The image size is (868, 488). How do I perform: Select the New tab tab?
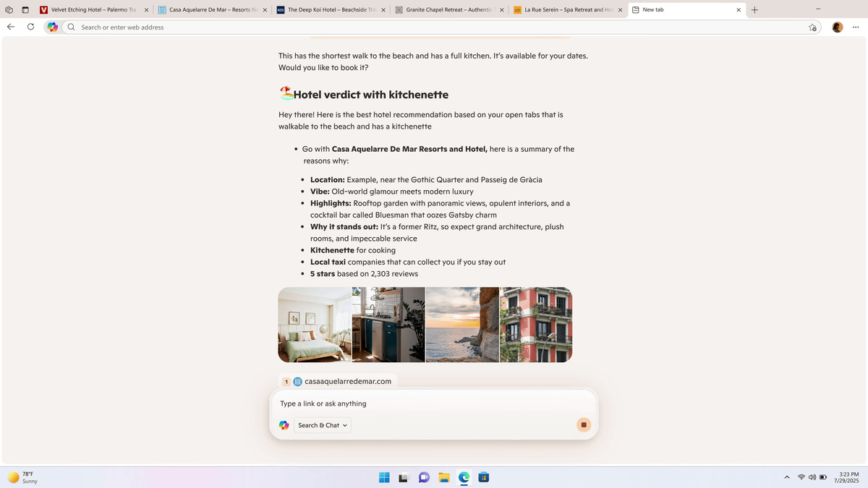click(686, 10)
